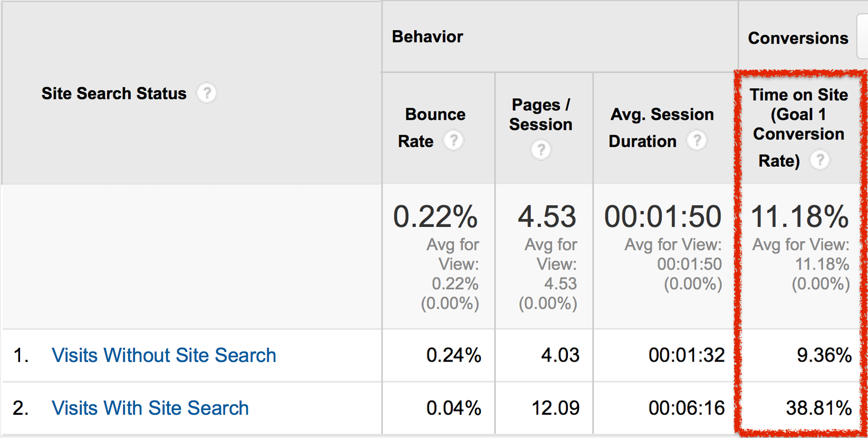Click the 00:06:16 session duration cell

pos(687,408)
